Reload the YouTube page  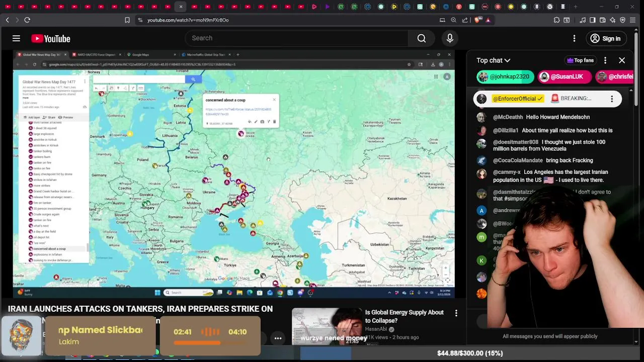pyautogui.click(x=27, y=20)
